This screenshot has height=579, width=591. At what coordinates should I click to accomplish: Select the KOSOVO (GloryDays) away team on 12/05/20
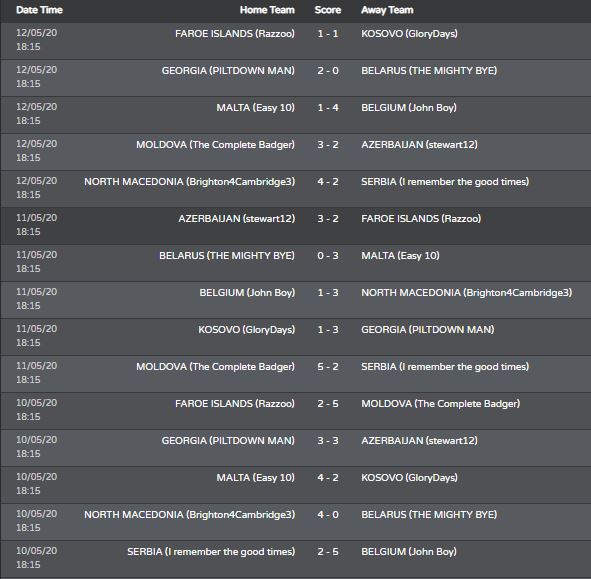pos(409,34)
